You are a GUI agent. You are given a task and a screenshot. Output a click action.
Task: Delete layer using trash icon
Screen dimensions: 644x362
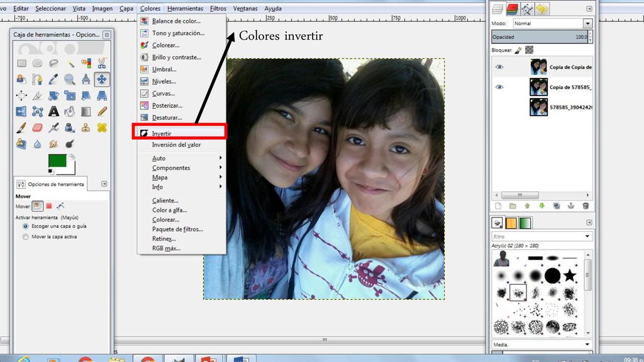(x=586, y=206)
